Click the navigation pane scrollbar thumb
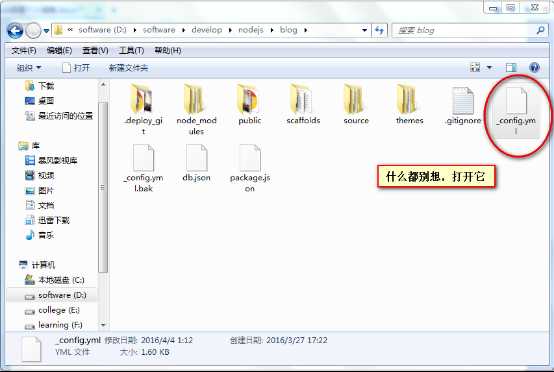 point(103,187)
